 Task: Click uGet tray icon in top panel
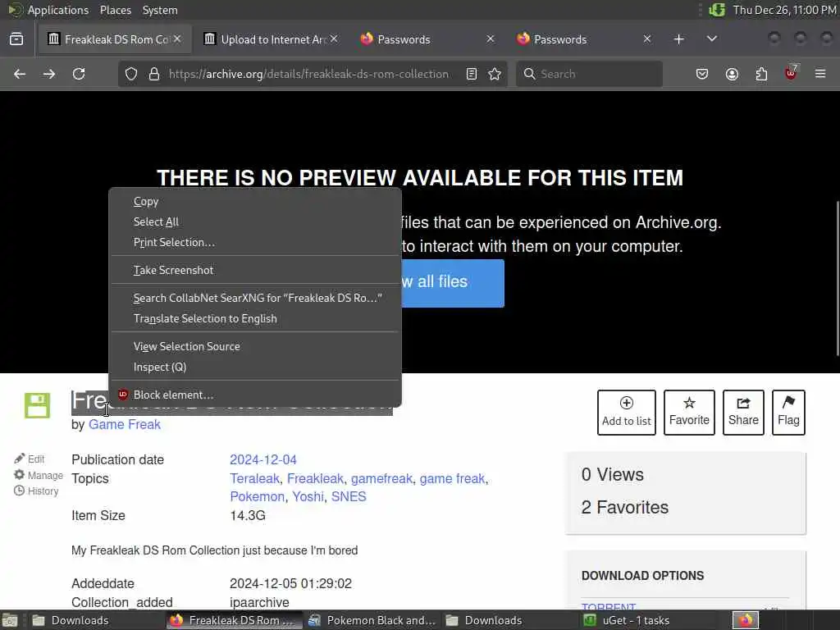click(717, 10)
